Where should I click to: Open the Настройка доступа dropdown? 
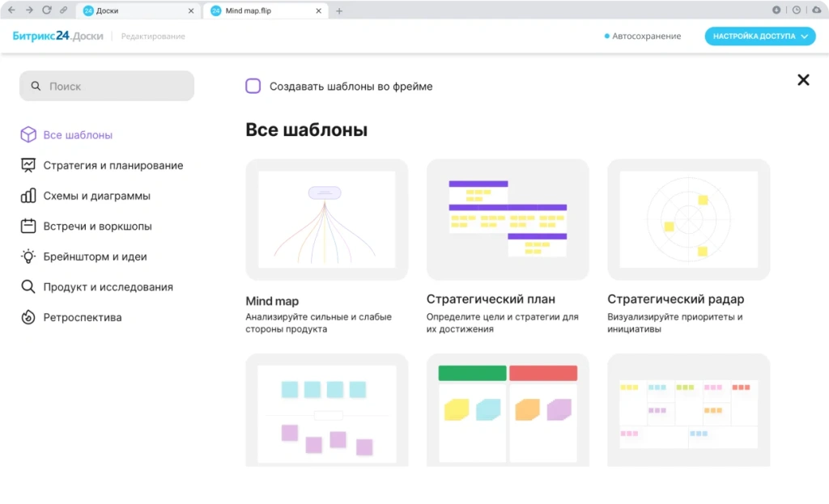[759, 36]
